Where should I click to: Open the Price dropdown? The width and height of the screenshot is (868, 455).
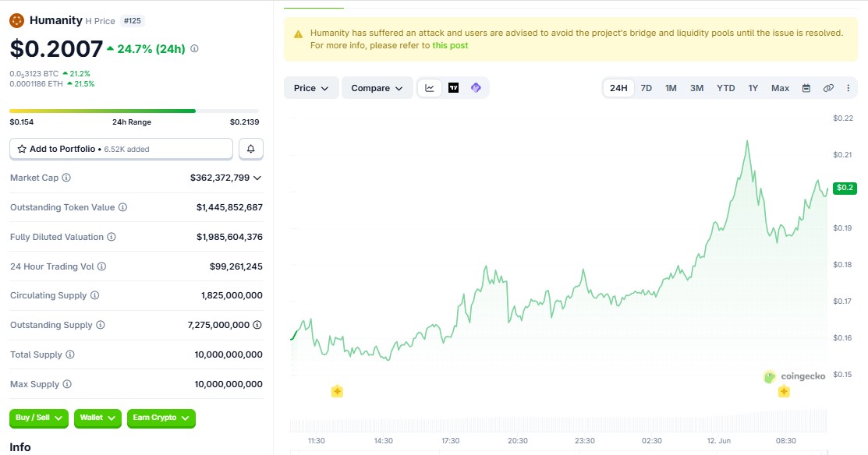click(x=311, y=88)
